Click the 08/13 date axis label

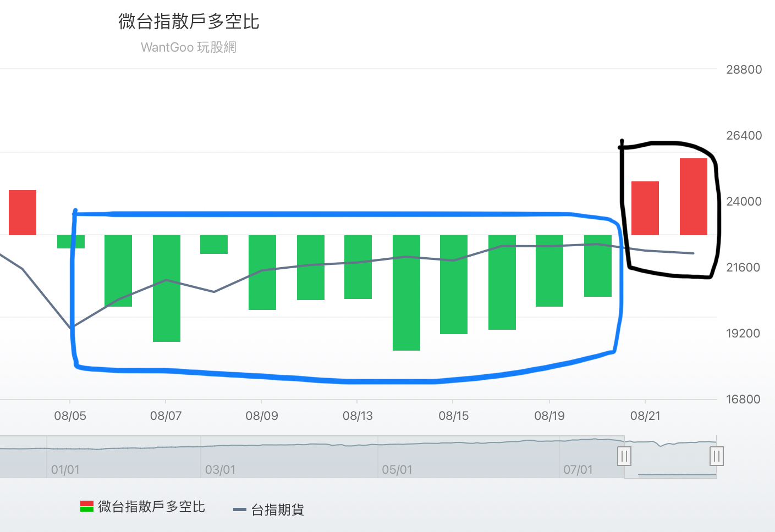[359, 416]
